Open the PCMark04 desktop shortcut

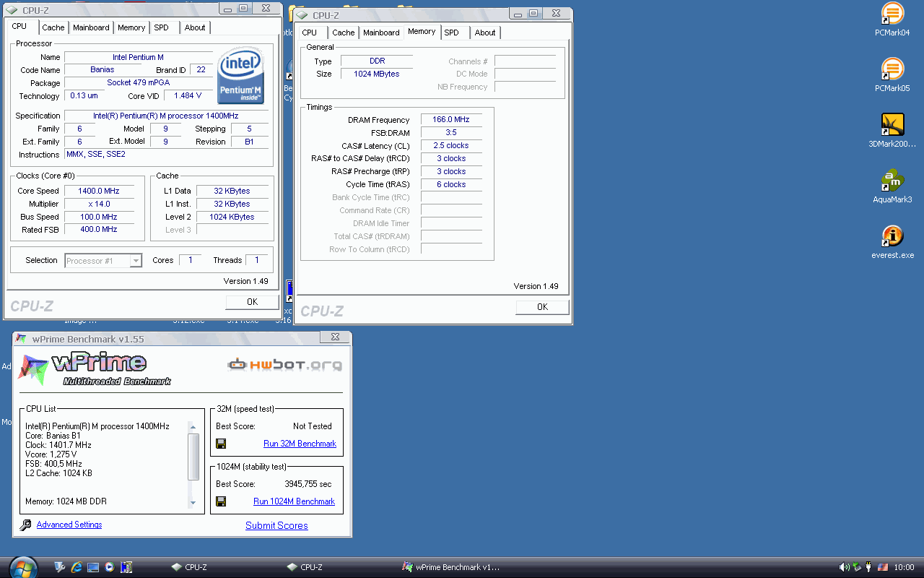pos(892,20)
